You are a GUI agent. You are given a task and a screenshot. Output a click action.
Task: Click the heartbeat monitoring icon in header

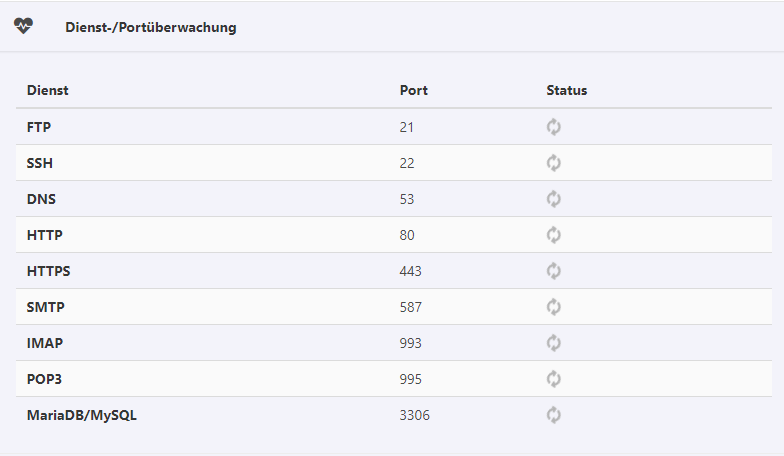pos(23,26)
